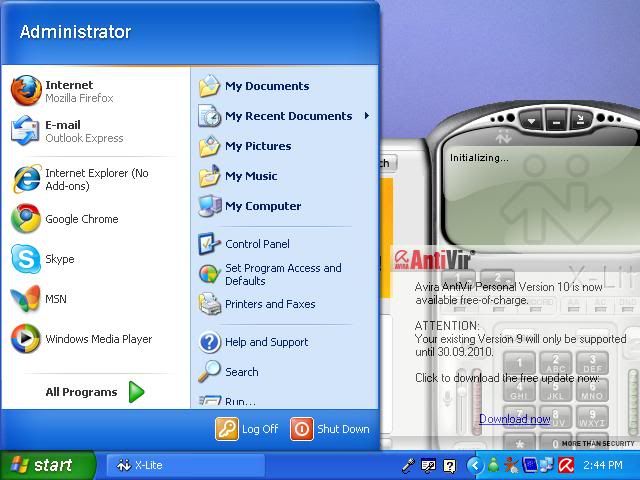640x480 pixels.
Task: Launch Outlook Express E-mail entry
Action: click(67, 131)
